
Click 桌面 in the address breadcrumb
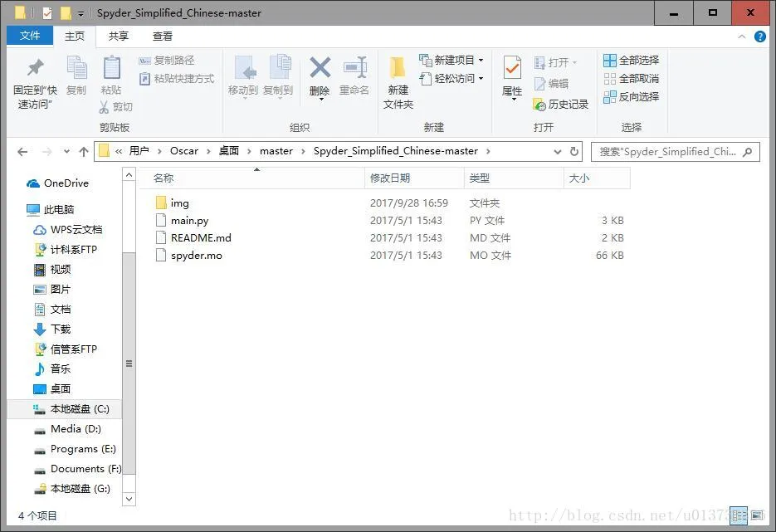point(229,151)
